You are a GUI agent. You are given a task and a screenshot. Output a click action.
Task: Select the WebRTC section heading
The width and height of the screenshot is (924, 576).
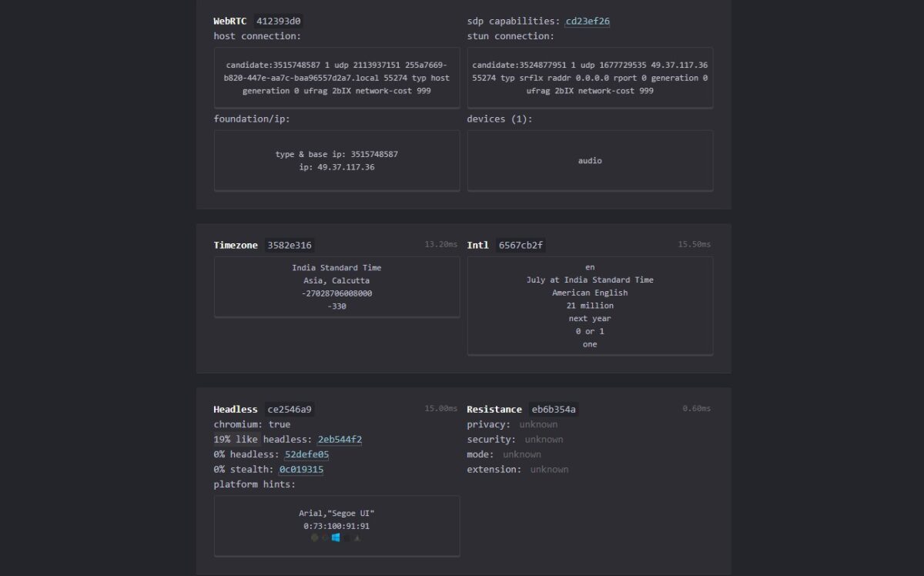(x=230, y=22)
